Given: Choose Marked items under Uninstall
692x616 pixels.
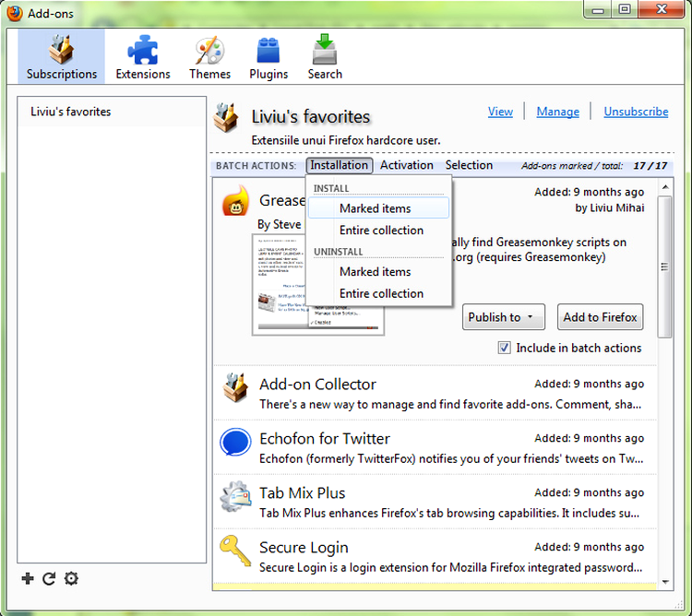Looking at the screenshot, I should (x=378, y=272).
